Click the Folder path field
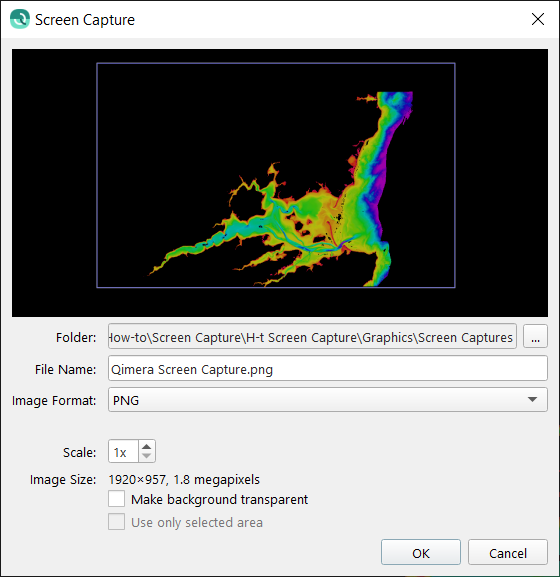 pos(312,336)
